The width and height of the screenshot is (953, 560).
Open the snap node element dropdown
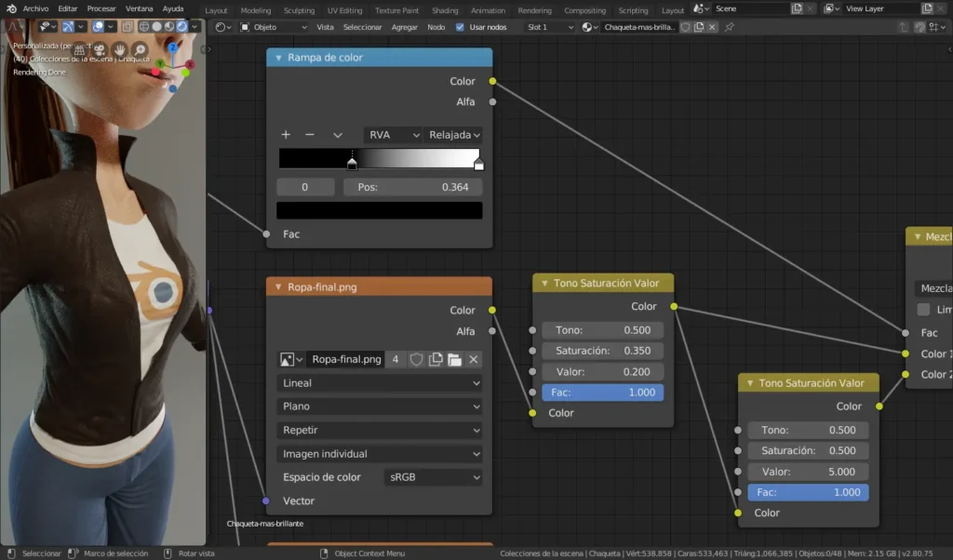pyautogui.click(x=936, y=27)
